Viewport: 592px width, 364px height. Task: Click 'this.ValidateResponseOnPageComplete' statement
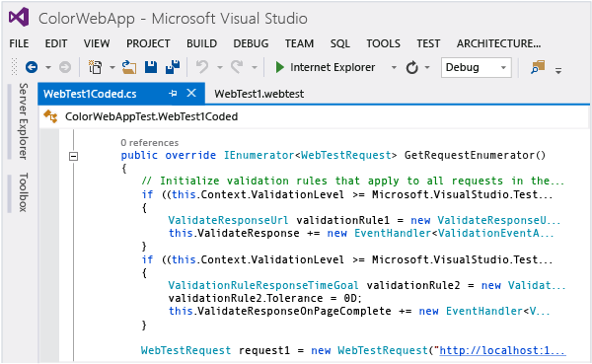point(280,311)
